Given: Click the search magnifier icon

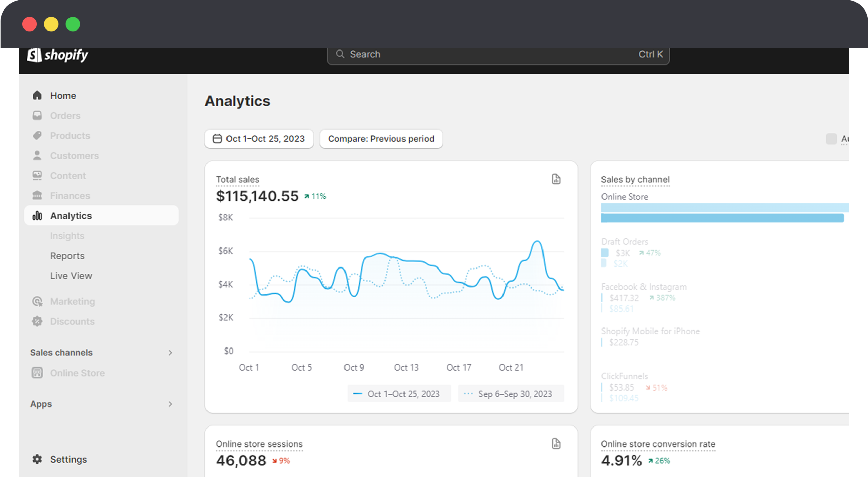Looking at the screenshot, I should tap(340, 54).
